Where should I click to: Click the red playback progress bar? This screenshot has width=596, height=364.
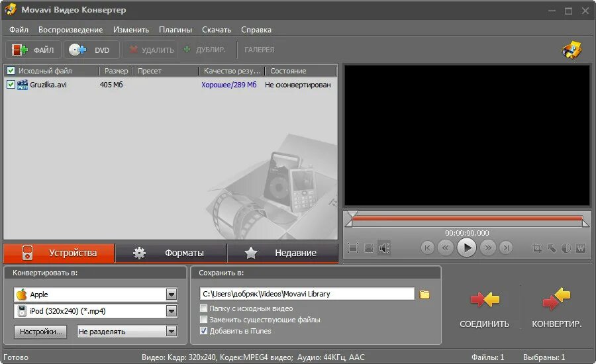pyautogui.click(x=467, y=218)
